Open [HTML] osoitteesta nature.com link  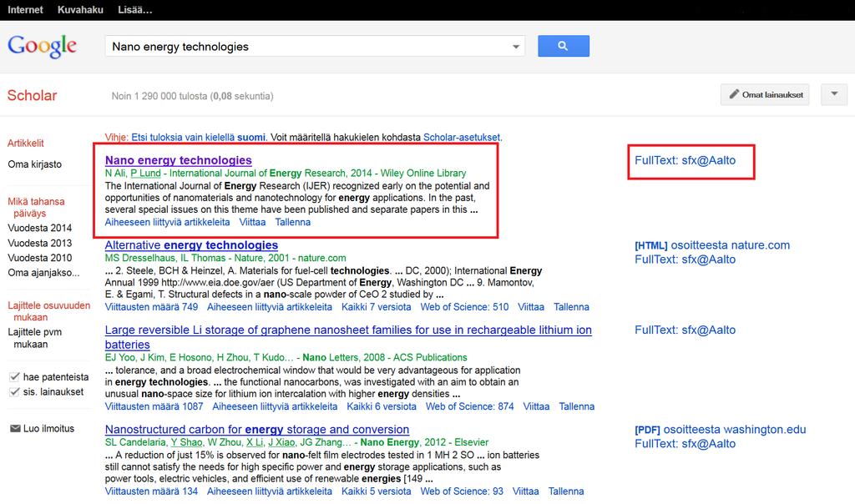click(x=712, y=245)
